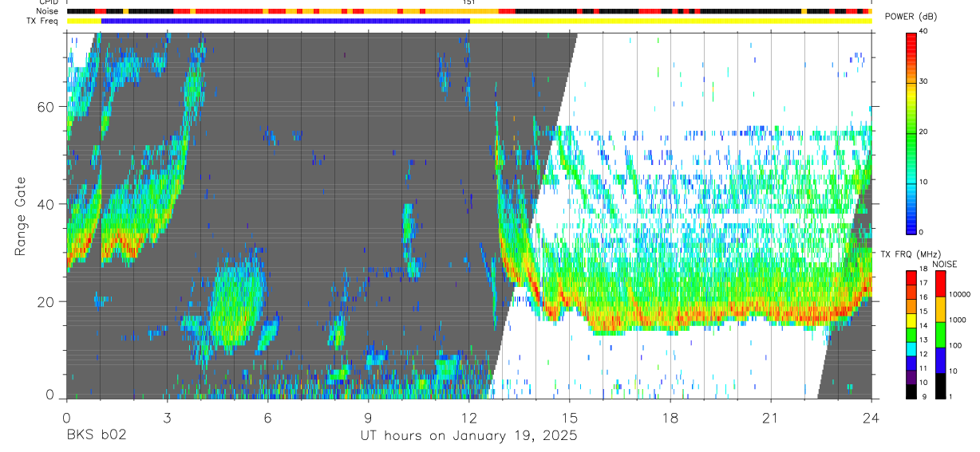Click the green 100 block in the NOISE legend
Image resolution: width=980 pixels, height=452 pixels.
pos(941,335)
